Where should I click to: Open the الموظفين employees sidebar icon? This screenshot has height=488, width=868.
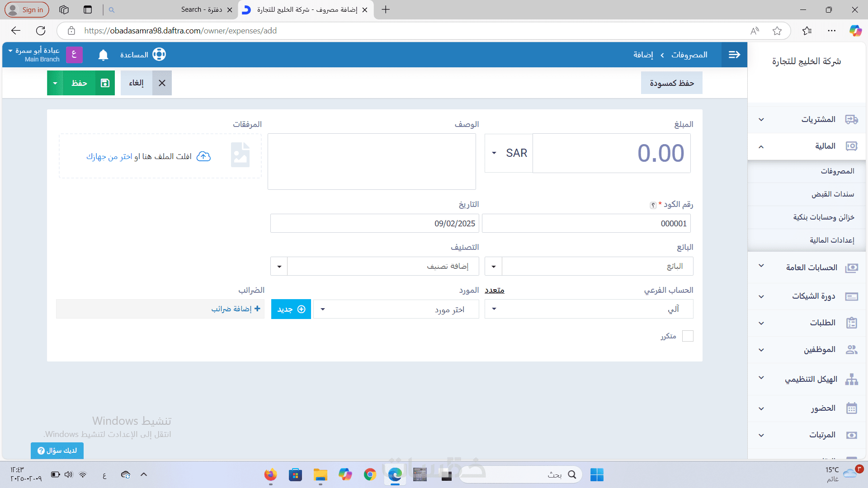coord(851,349)
